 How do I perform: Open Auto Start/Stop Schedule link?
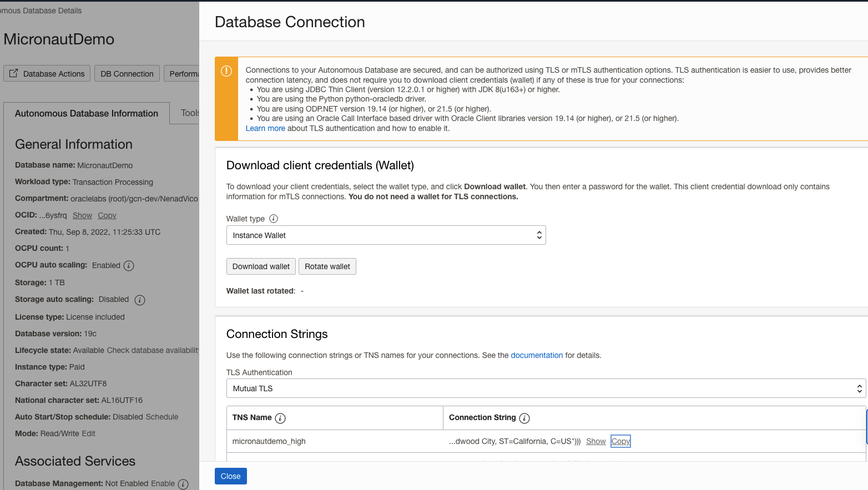pyautogui.click(x=162, y=417)
